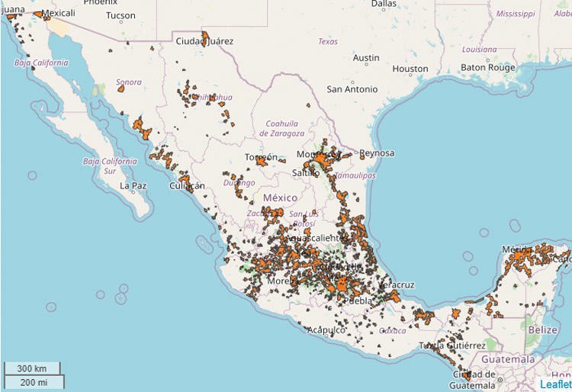Screen dimensions: 572x392
Task: Click the Texas state label
Action: (328, 42)
